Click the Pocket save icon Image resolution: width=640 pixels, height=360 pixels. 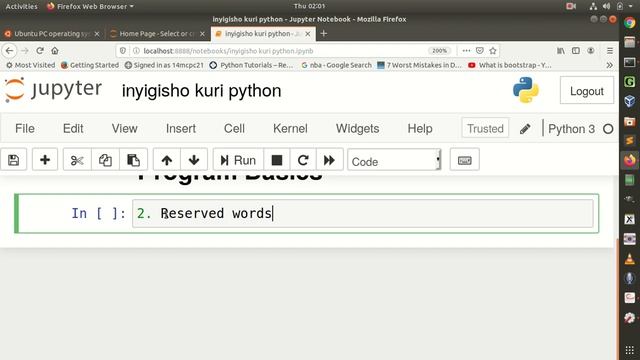pyautogui.click(x=480, y=51)
